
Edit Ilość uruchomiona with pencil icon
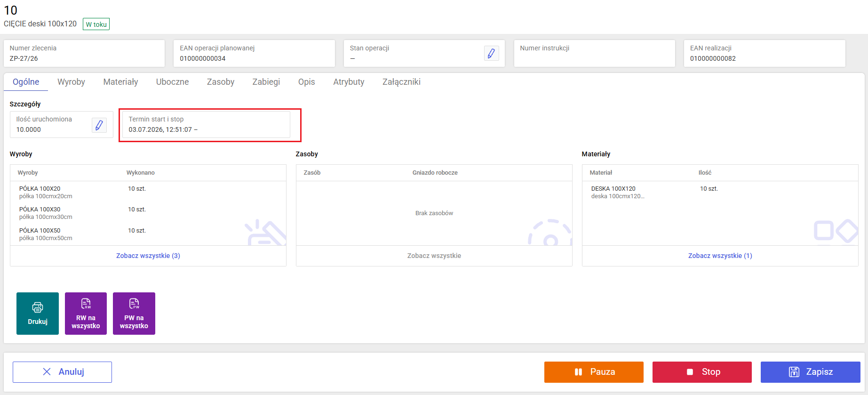(99, 125)
